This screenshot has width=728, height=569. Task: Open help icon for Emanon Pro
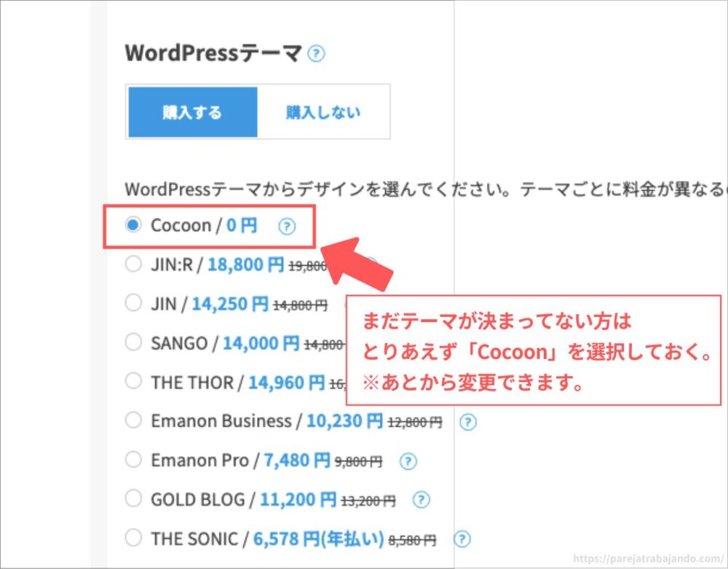click(x=408, y=461)
